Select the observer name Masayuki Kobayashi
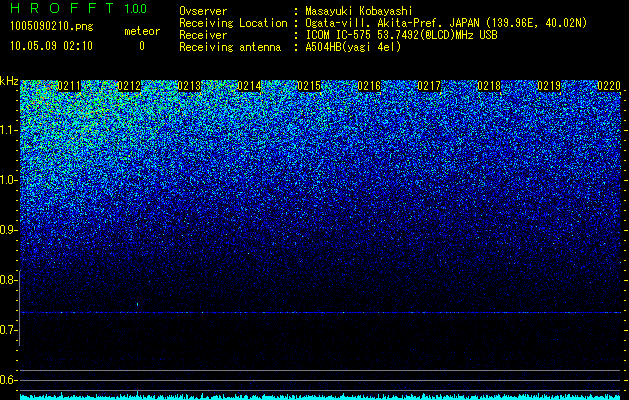The image size is (629, 400). click(359, 11)
